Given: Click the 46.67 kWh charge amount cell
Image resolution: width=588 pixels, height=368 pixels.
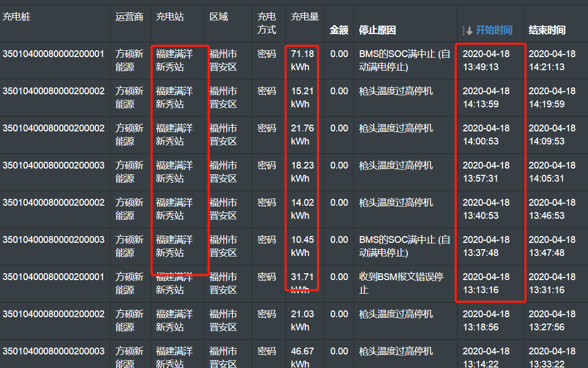Looking at the screenshot, I should click(302, 358).
